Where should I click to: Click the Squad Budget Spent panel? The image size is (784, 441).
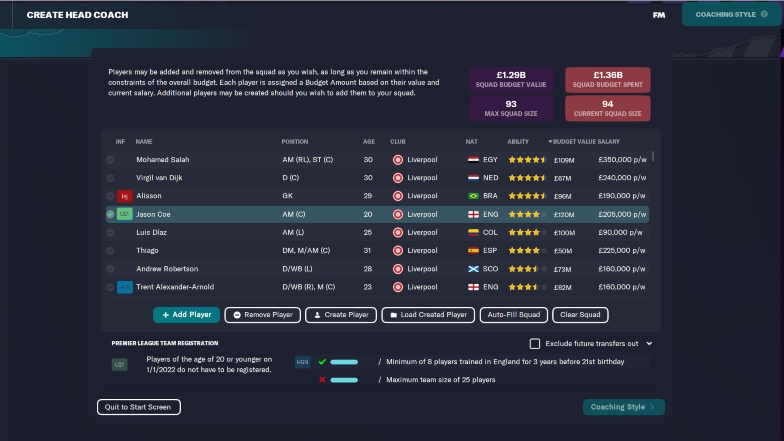click(608, 80)
